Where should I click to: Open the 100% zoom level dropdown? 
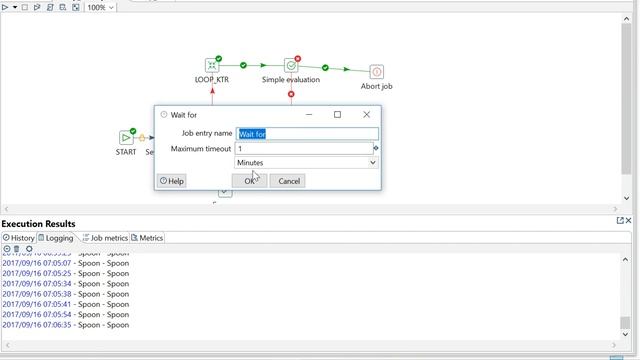tap(100, 7)
